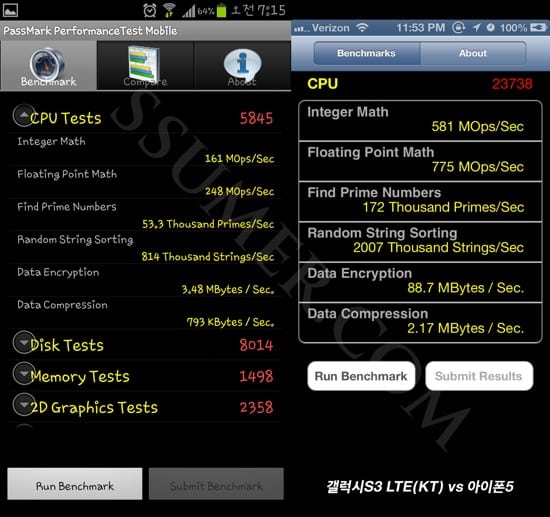Tap the 3.48 MBytes / Sec. encryption result
This screenshot has width=550, height=517.
(228, 289)
